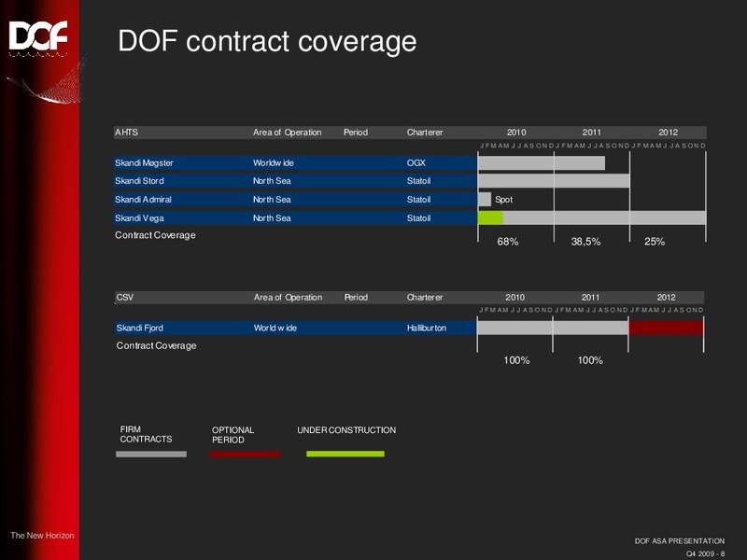
Task: Click the 'FIRM CONTRACTS' legend label
Action: pos(146,434)
